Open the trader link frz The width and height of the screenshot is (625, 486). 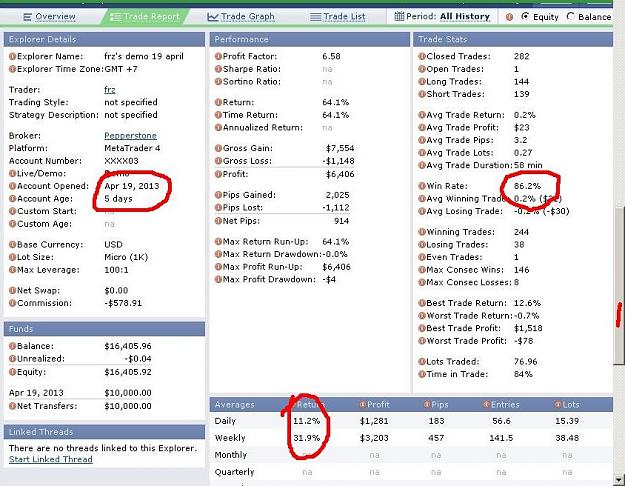point(110,90)
